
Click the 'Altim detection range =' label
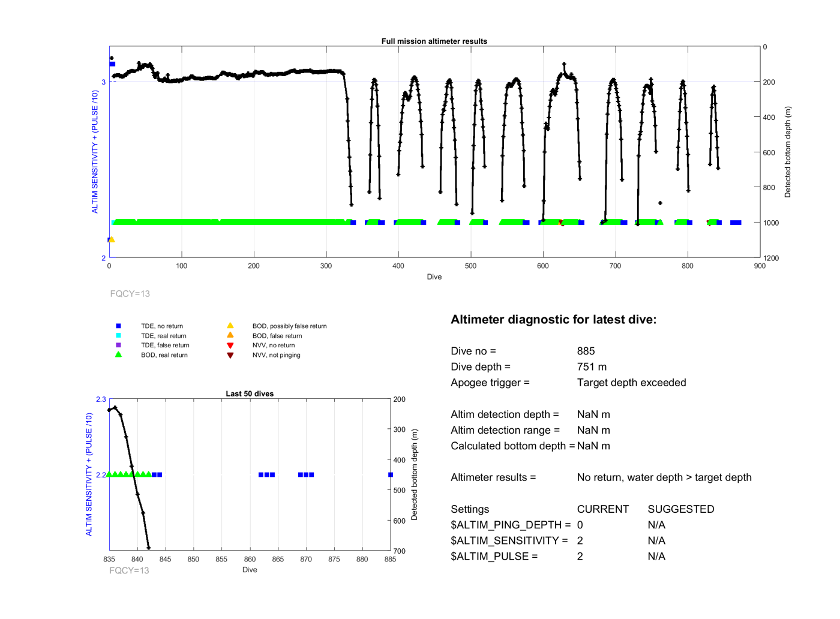coord(505,430)
